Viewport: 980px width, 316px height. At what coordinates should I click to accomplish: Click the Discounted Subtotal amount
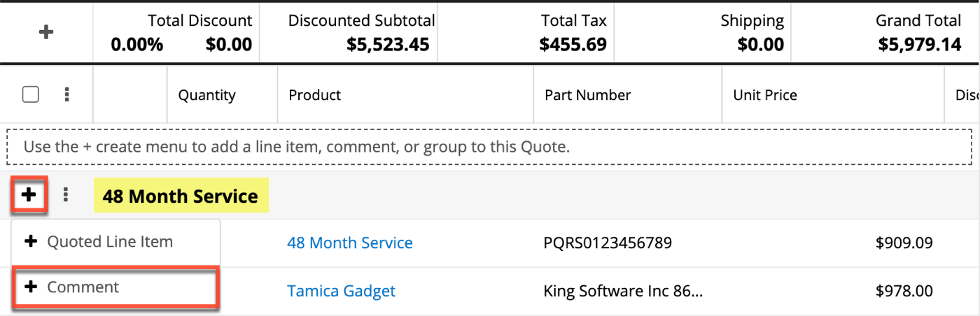(387, 45)
